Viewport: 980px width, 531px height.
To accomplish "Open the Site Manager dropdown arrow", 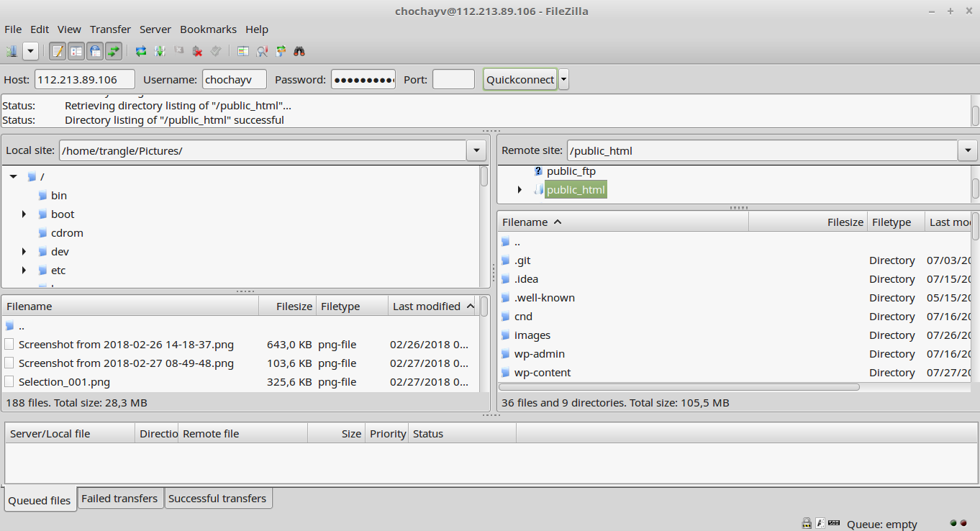I will click(30, 51).
